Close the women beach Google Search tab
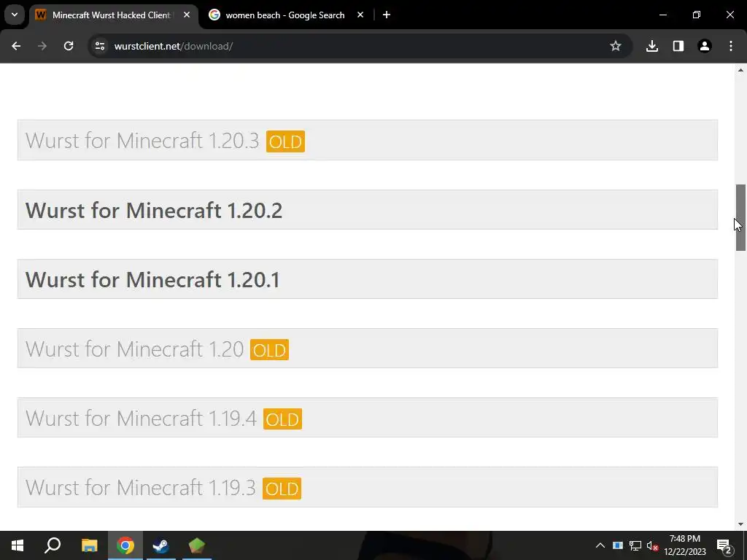The width and height of the screenshot is (747, 560). [x=360, y=15]
